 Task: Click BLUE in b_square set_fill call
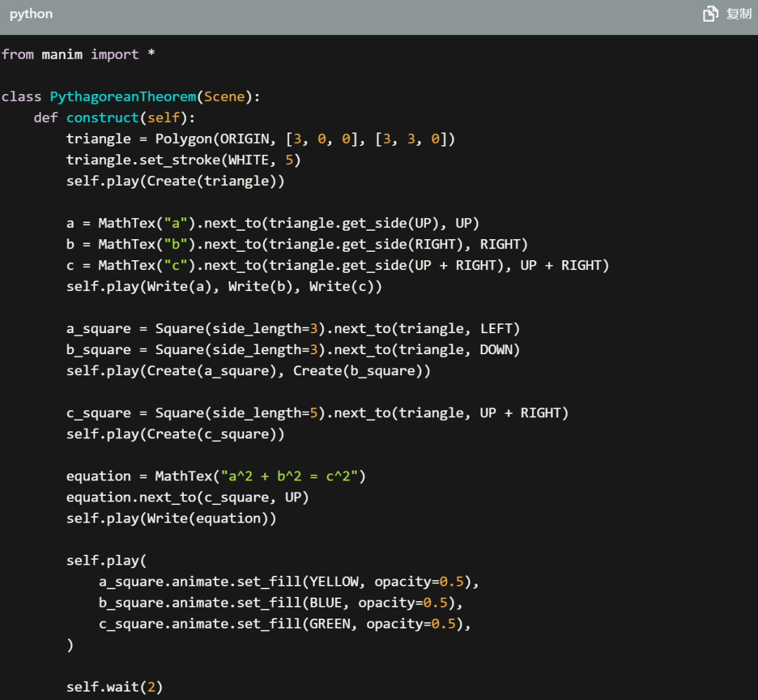coord(326,603)
